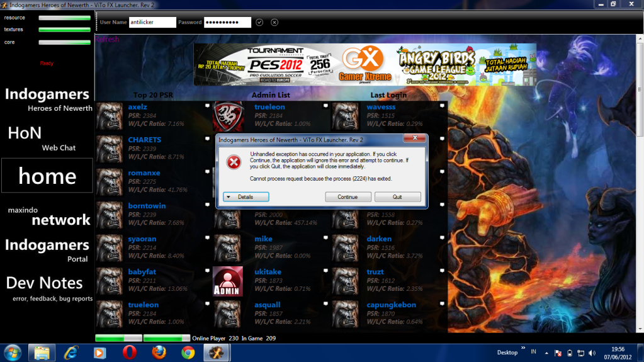This screenshot has height=362, width=644.
Task: Click the red error icon in dialog
Action: pos(234,162)
